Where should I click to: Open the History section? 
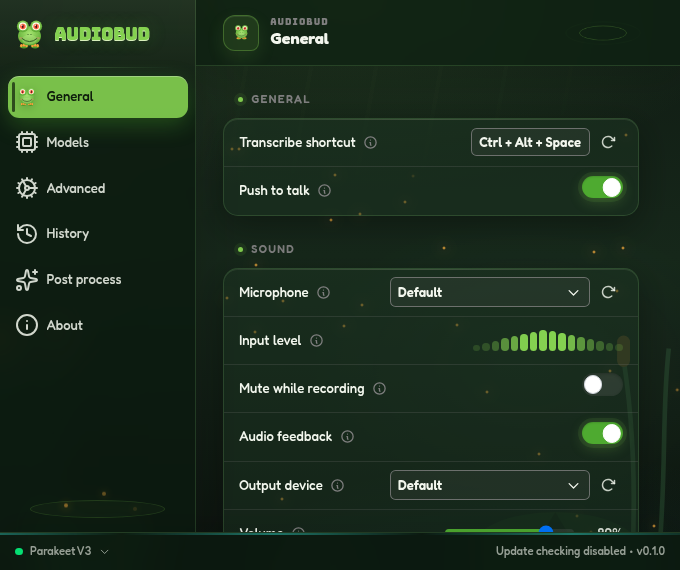coord(98,233)
